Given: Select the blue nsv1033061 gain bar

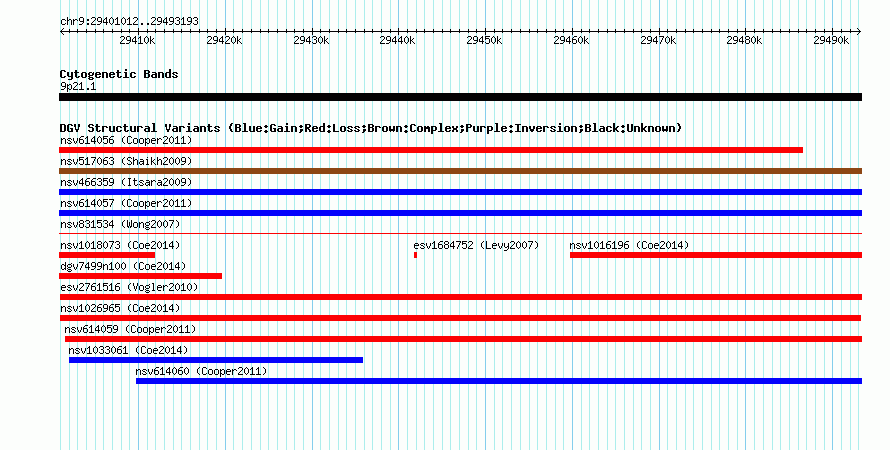Looking at the screenshot, I should tap(216, 360).
